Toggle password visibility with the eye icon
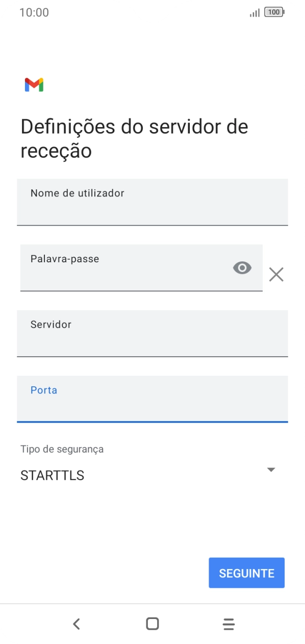Screen dimensions: 305x644 click(x=242, y=267)
